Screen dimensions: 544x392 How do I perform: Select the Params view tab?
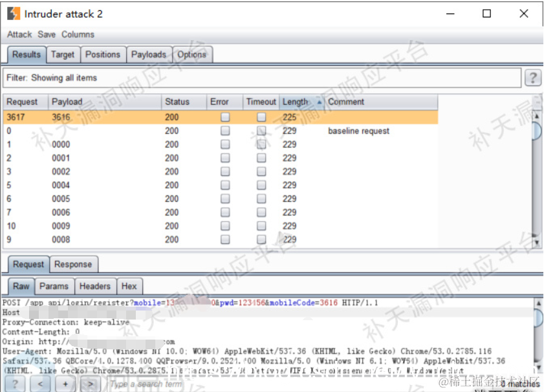(x=54, y=286)
